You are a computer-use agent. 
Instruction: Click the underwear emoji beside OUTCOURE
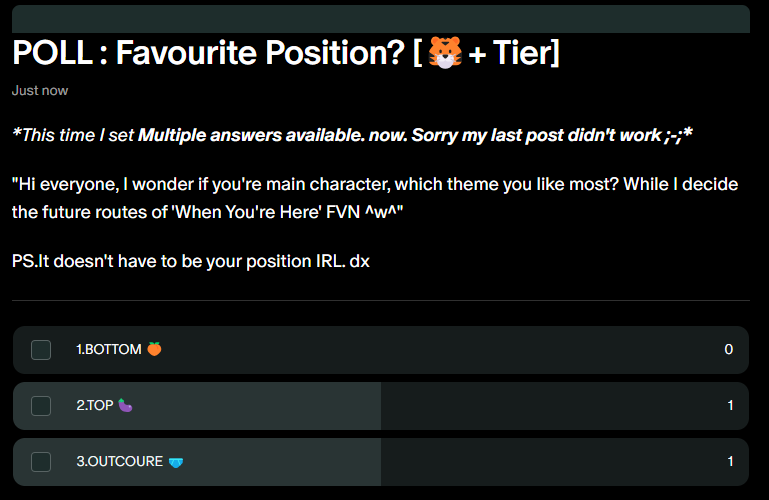[176, 462]
